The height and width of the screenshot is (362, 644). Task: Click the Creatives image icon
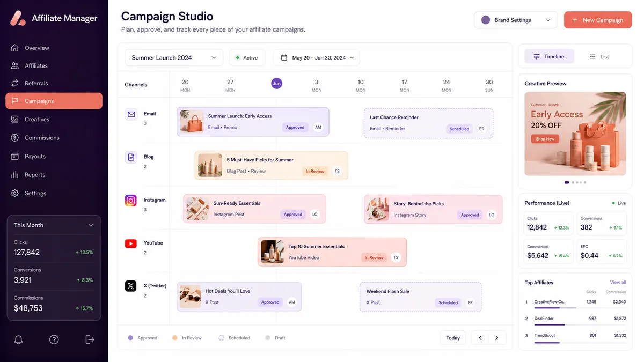tap(14, 119)
